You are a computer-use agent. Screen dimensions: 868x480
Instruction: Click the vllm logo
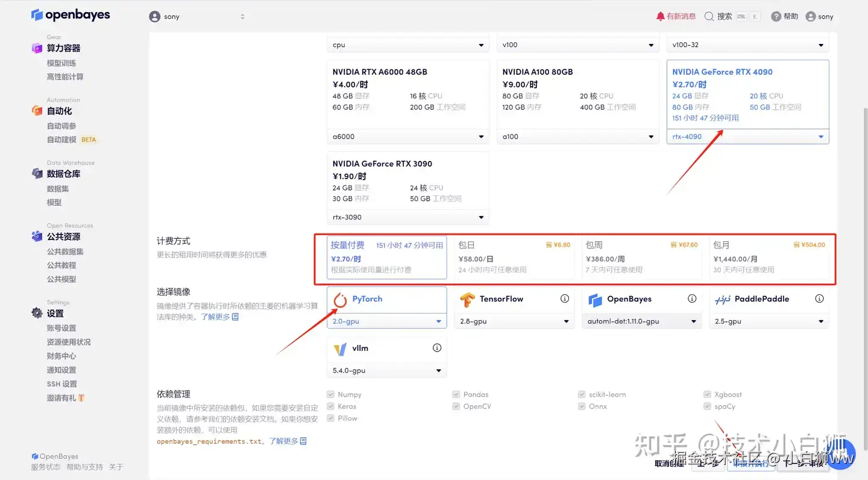[x=341, y=349]
